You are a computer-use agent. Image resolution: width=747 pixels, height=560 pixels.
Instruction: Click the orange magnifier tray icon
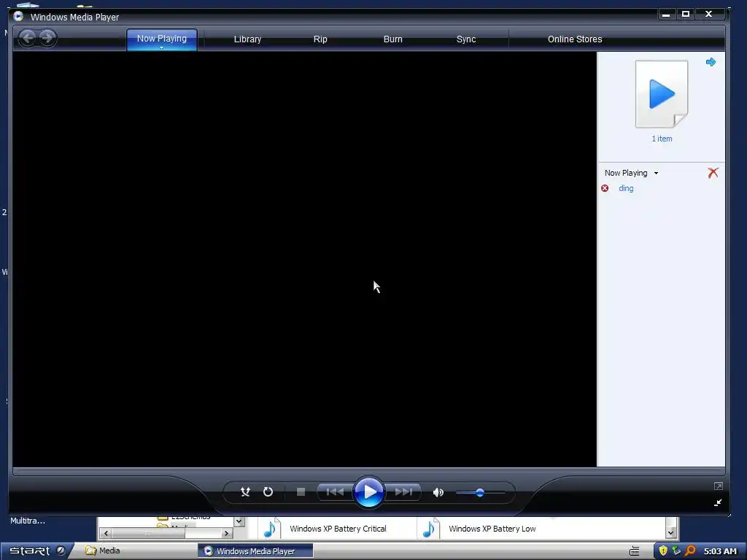tap(690, 551)
